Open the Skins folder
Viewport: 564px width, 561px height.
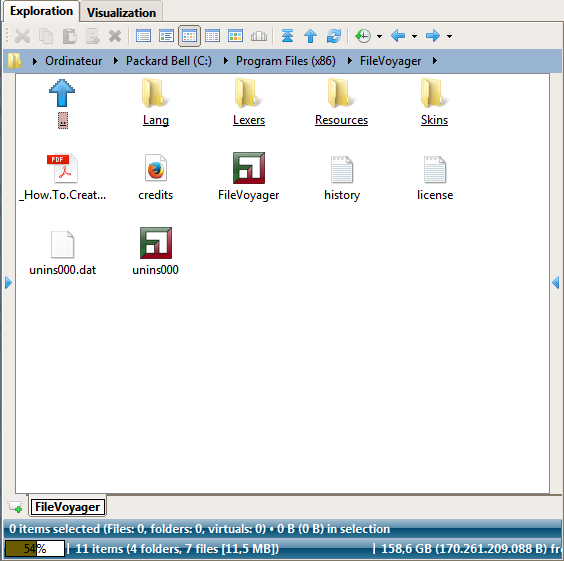click(434, 102)
